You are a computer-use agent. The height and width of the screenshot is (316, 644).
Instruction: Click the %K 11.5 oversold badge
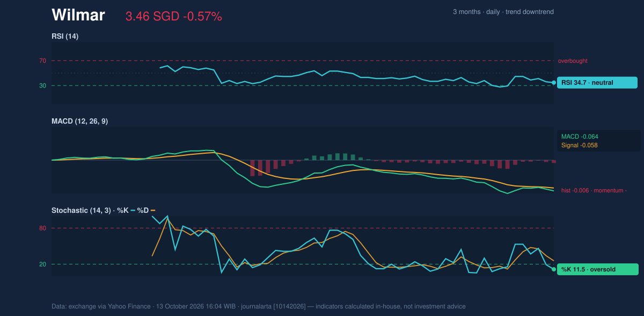(x=597, y=269)
